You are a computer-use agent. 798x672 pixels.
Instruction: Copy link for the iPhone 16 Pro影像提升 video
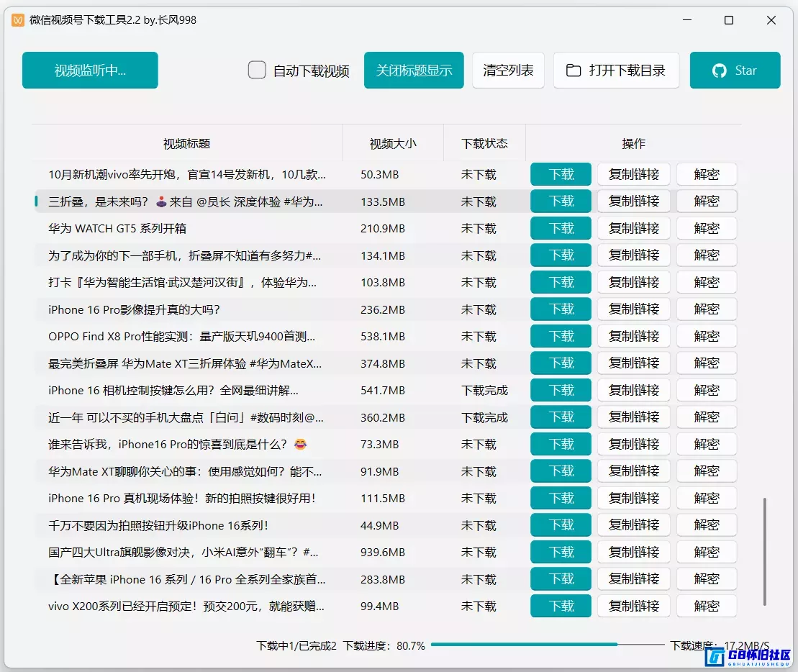point(633,309)
